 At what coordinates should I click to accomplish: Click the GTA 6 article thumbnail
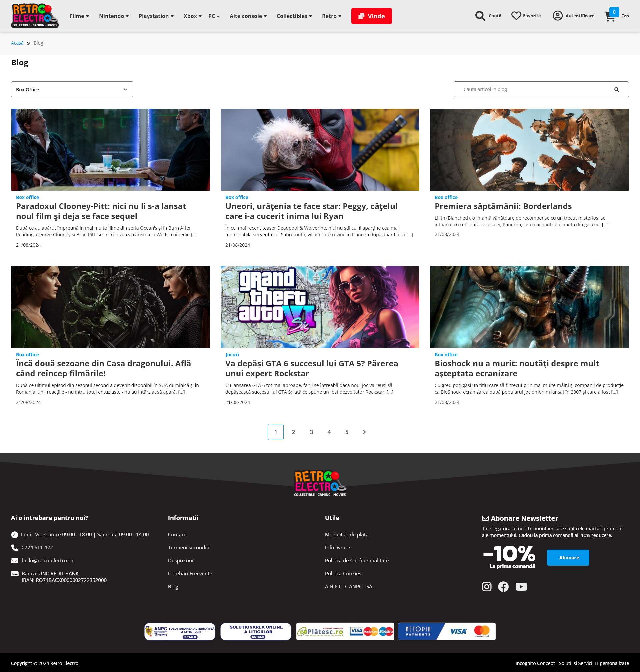(x=320, y=307)
